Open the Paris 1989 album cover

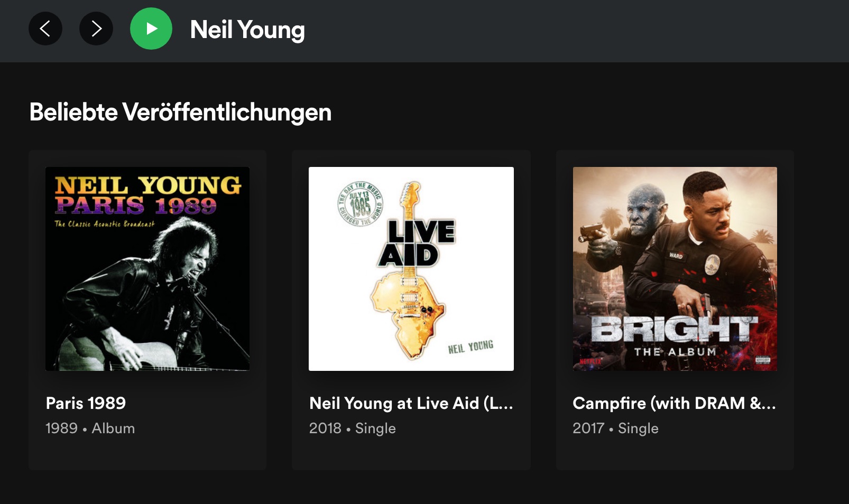pyautogui.click(x=147, y=268)
